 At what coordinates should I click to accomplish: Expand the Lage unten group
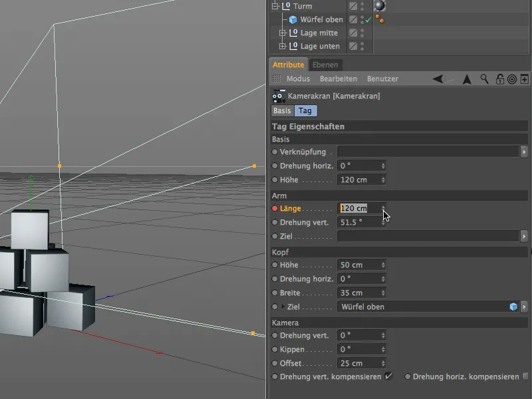[x=282, y=46]
